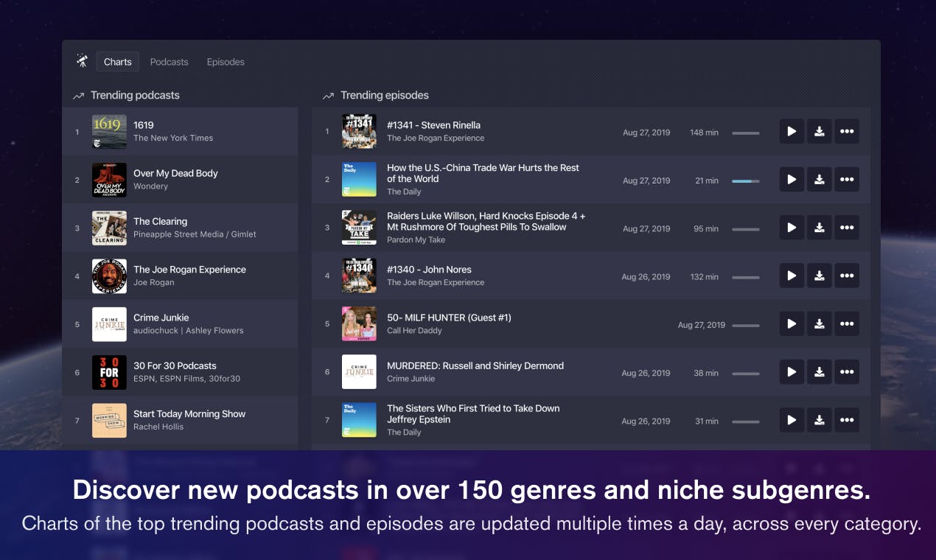
Task: Click the Joe Rogan Experience podcast artwork
Action: coord(109,276)
